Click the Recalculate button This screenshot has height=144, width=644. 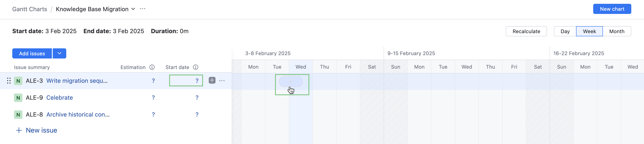(526, 31)
